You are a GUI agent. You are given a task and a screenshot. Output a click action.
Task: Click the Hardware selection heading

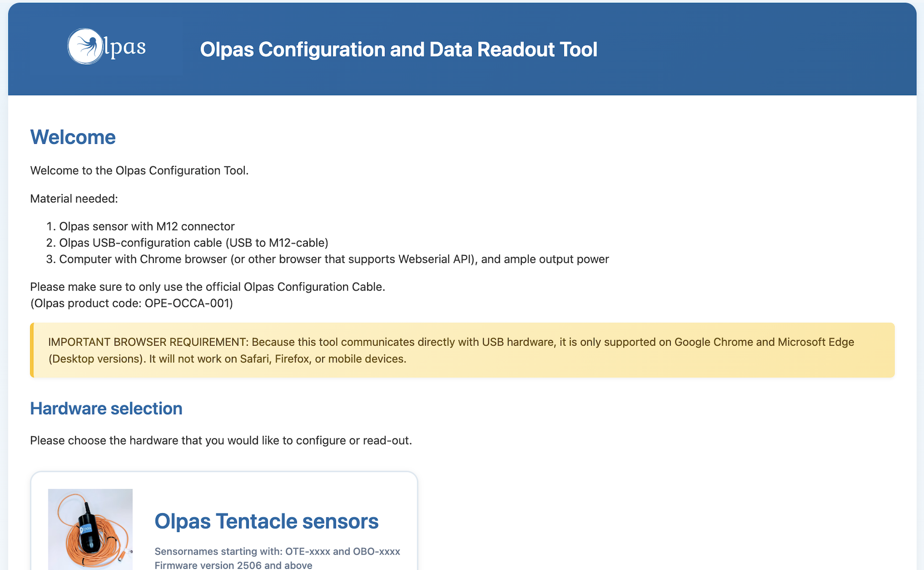click(x=106, y=408)
